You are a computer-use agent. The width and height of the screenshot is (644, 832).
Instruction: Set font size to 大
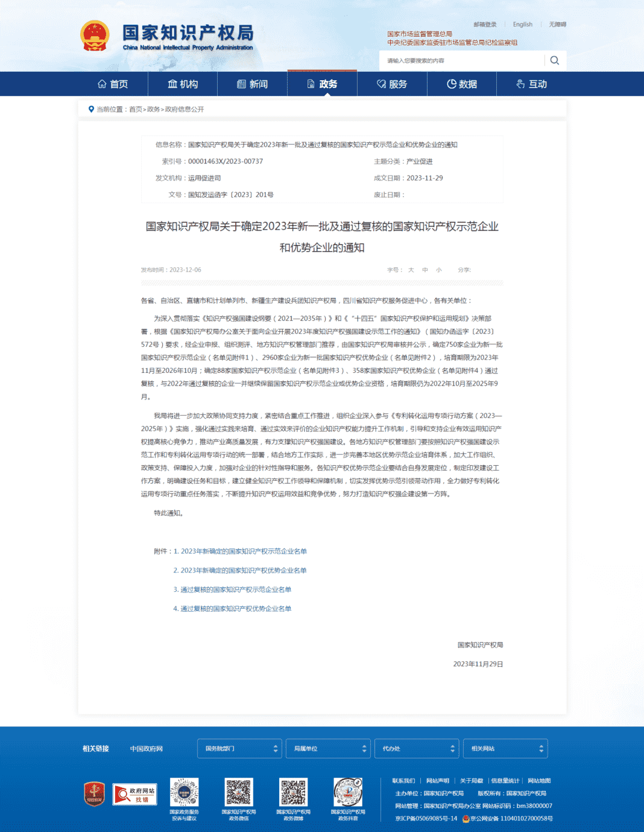tap(411, 270)
